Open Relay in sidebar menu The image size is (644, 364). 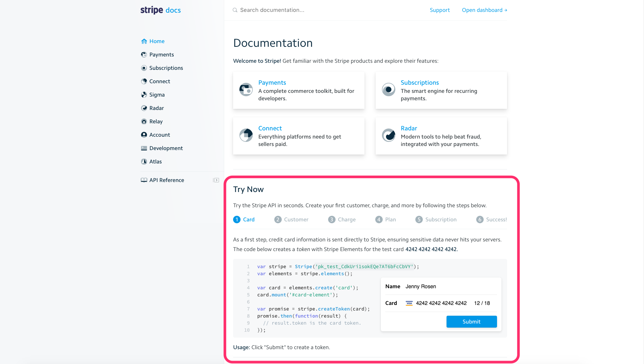coord(156,121)
